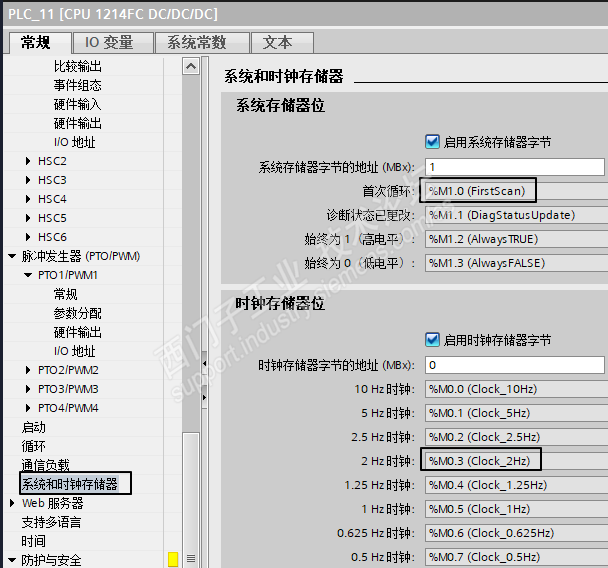
Task: Expand the PTO2/PWM2 node
Action: [x=28, y=370]
